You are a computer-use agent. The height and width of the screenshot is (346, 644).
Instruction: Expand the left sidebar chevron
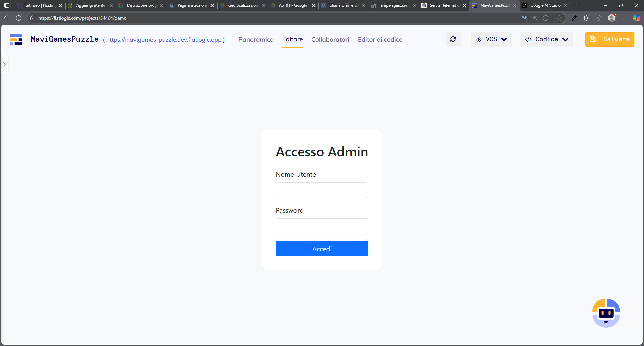click(5, 64)
